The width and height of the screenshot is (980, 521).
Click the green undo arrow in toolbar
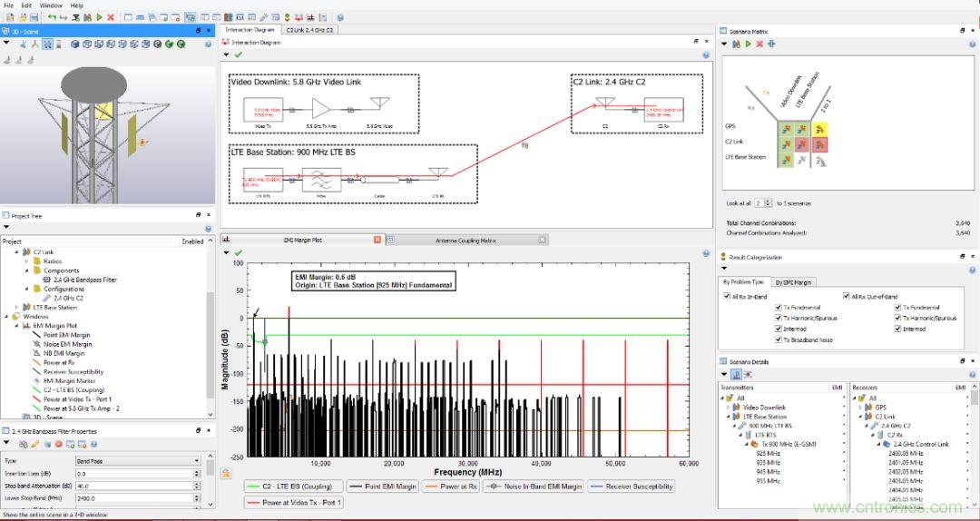click(52, 17)
